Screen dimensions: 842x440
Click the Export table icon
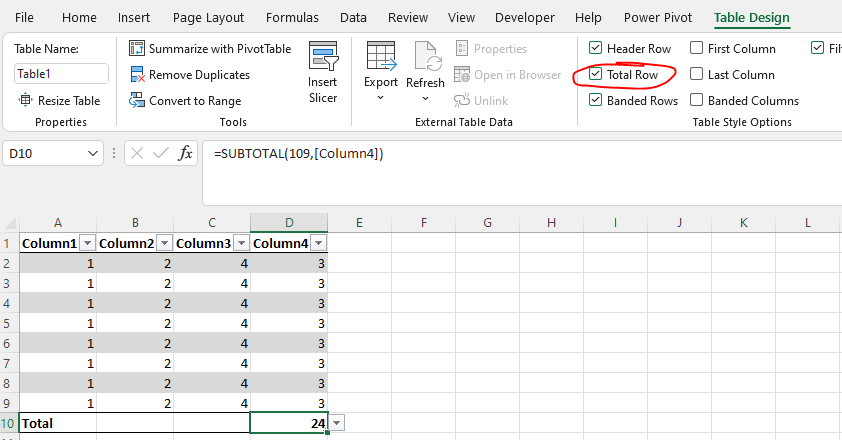[381, 56]
